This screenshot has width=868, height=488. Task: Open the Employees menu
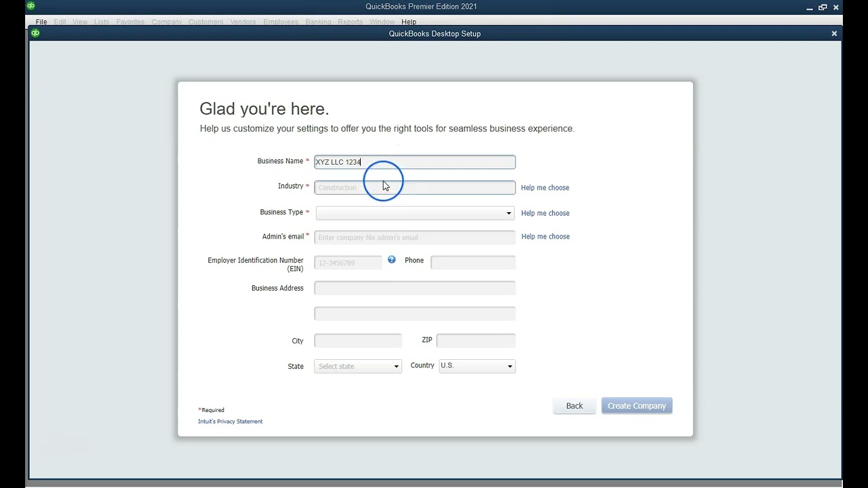281,22
